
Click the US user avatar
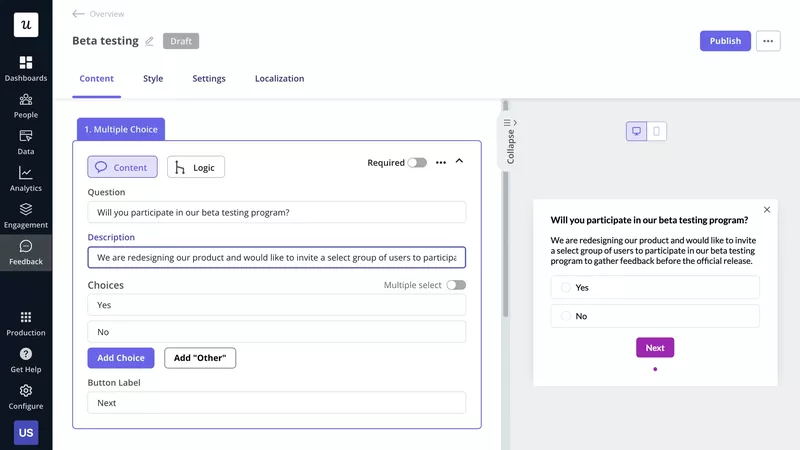tap(26, 433)
